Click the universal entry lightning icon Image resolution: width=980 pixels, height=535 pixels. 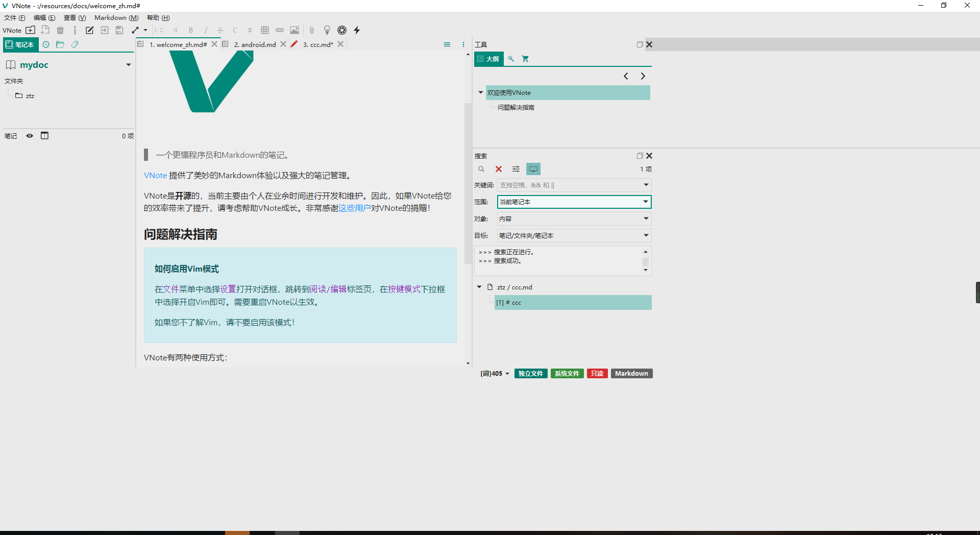point(357,30)
